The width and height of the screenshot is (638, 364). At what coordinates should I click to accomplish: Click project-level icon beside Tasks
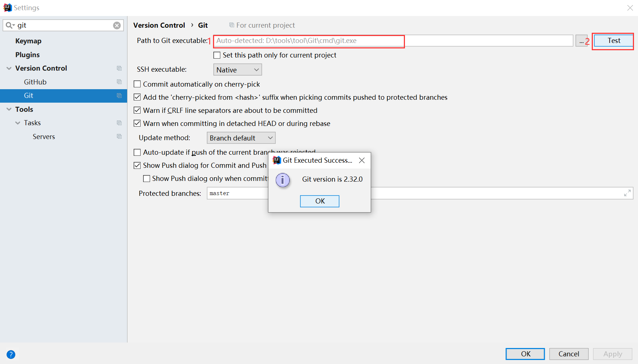tap(119, 123)
